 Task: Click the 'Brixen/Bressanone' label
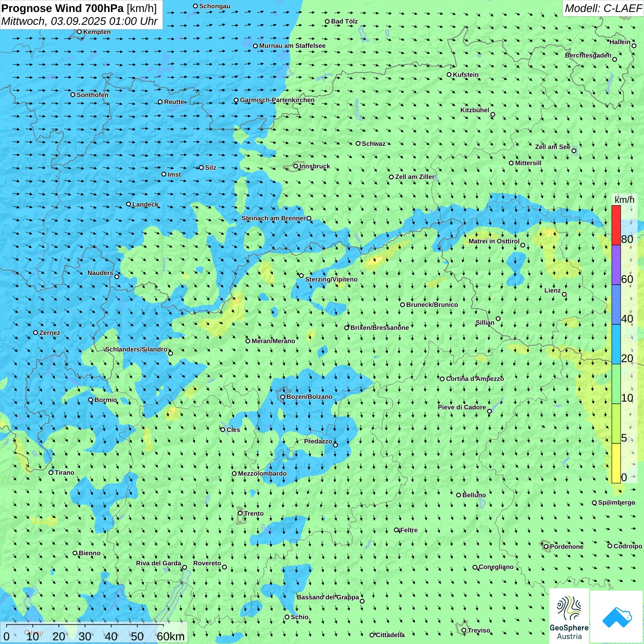(x=379, y=328)
